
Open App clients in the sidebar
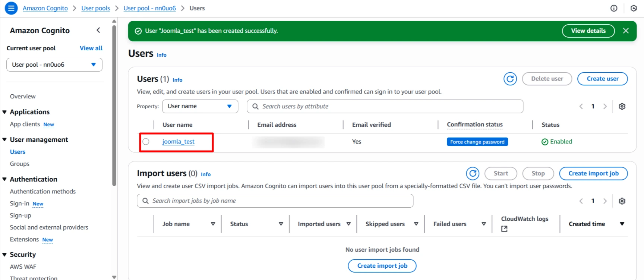click(25, 124)
